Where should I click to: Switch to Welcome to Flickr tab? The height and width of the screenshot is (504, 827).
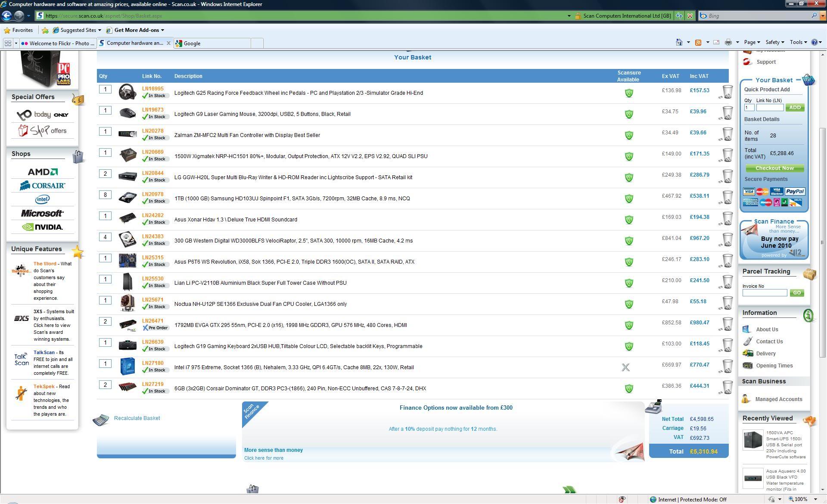point(58,43)
